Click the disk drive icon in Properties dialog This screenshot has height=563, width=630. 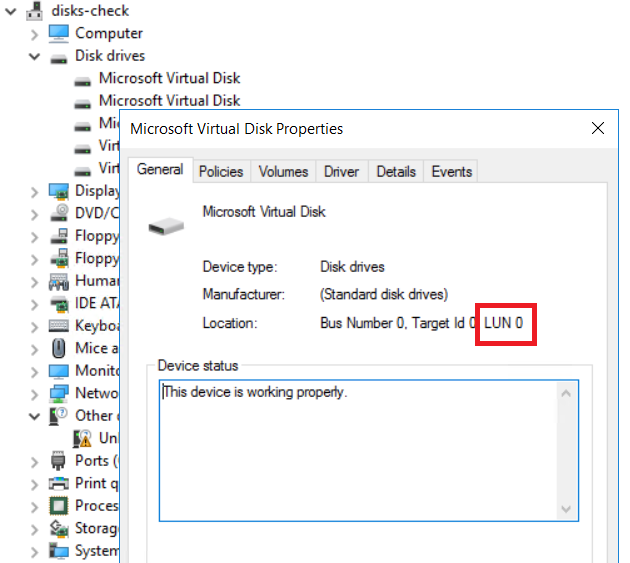tap(166, 226)
